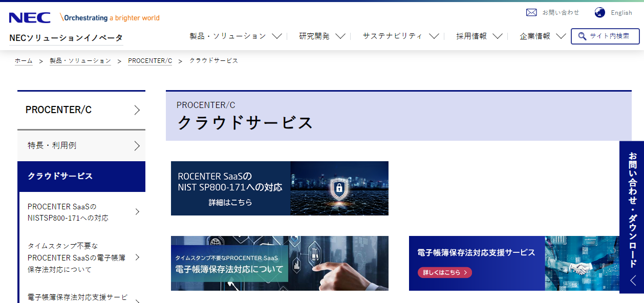This screenshot has width=644, height=303.
Task: Click arrow beside 特長・利用例
Action: click(x=137, y=146)
